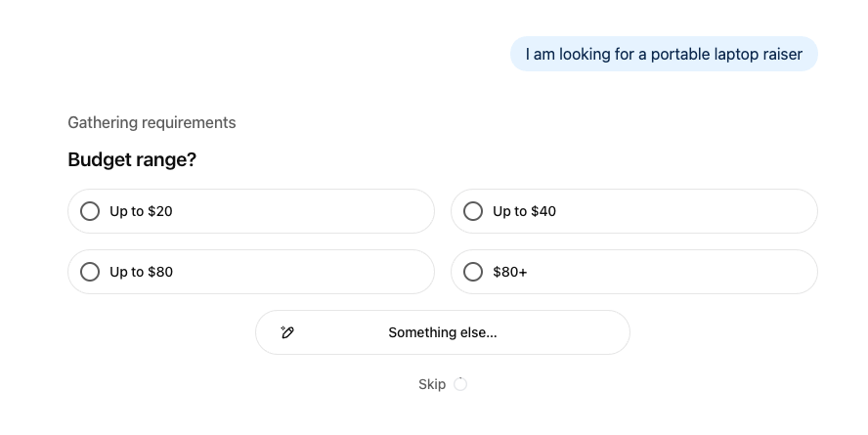
Task: Click the "$80+" label text
Action: pos(509,272)
